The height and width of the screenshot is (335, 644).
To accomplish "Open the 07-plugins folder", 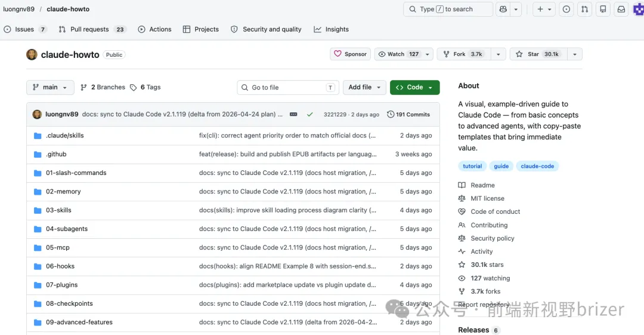I will pos(61,285).
